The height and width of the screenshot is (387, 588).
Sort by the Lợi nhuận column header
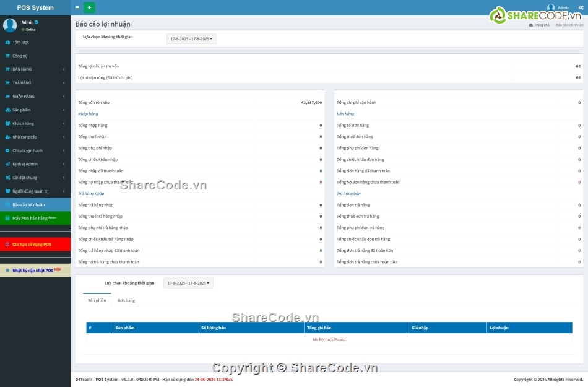(499, 328)
